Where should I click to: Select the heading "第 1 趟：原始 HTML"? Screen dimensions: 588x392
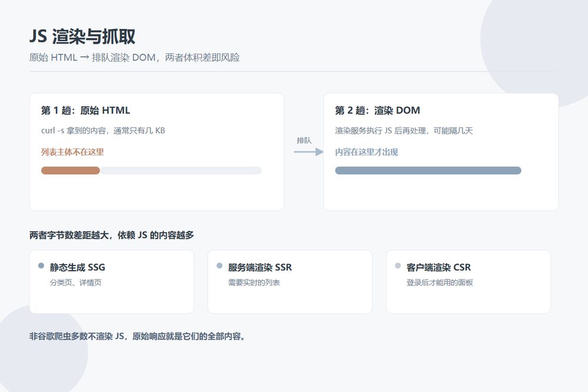(x=85, y=111)
